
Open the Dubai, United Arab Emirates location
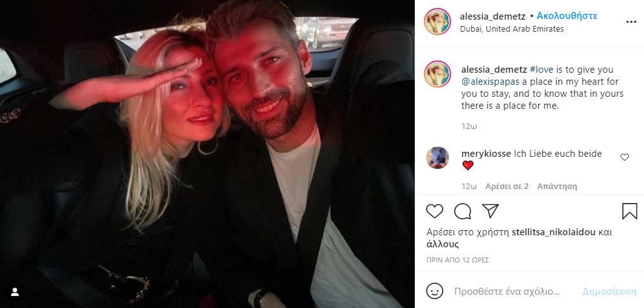(512, 28)
